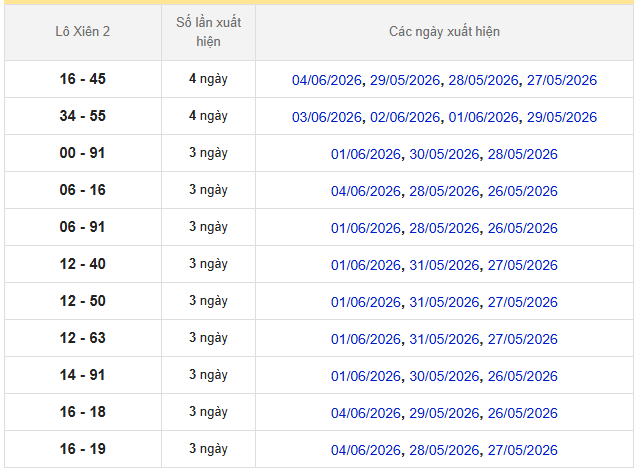
Task: Click 02/06/2026 date in the 34 - 55 row
Action: pos(405,117)
